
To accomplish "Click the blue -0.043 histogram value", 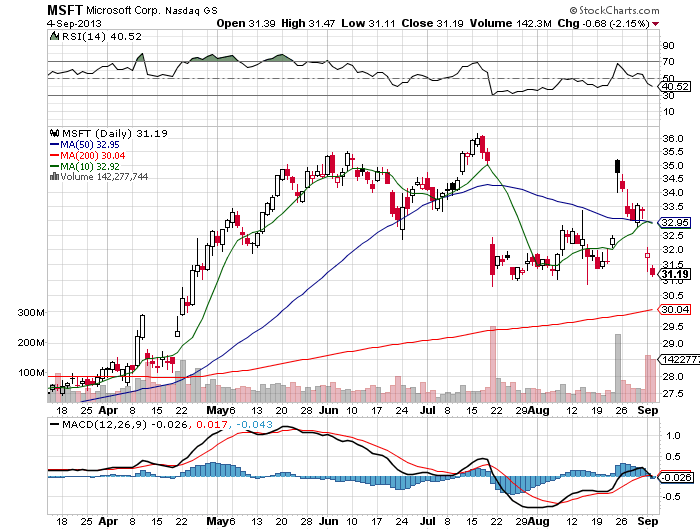I will (x=254, y=424).
